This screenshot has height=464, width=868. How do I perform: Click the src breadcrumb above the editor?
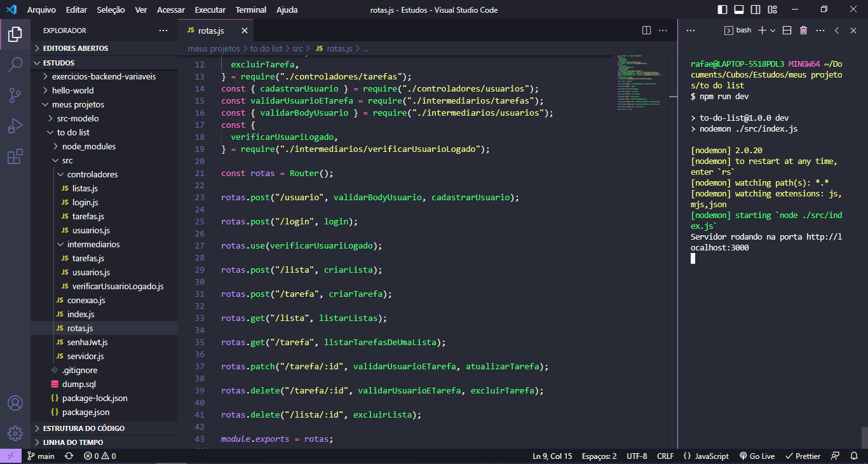(x=296, y=48)
